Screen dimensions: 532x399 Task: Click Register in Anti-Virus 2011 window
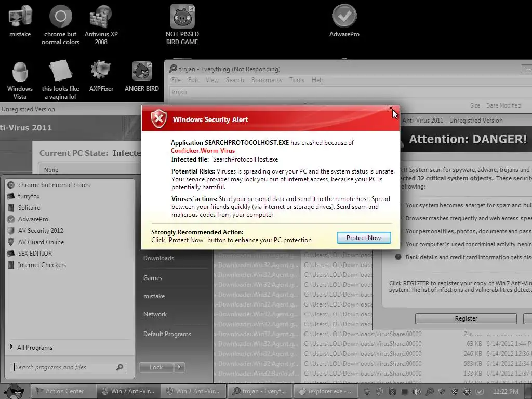tap(466, 318)
